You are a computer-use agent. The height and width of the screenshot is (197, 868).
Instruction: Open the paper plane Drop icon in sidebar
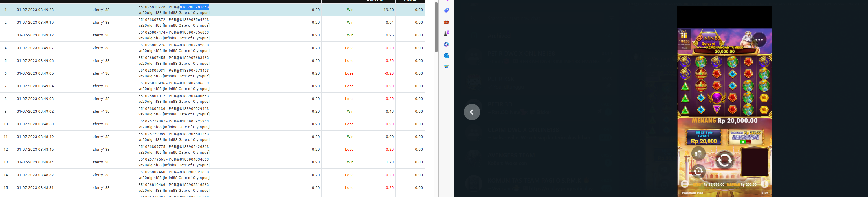pyautogui.click(x=446, y=67)
